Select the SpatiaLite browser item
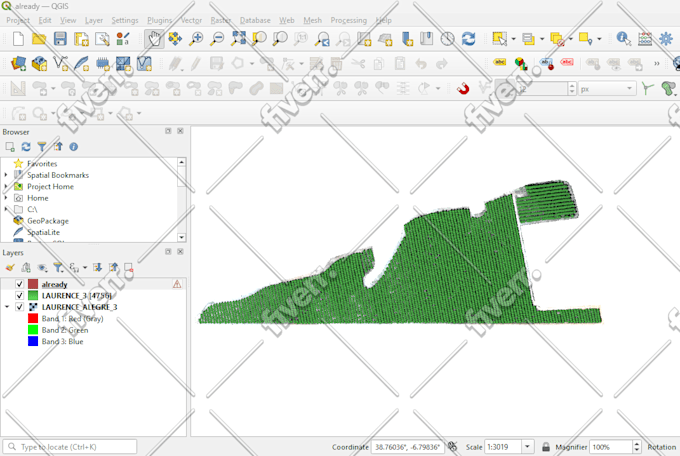680x456 pixels. click(43, 232)
